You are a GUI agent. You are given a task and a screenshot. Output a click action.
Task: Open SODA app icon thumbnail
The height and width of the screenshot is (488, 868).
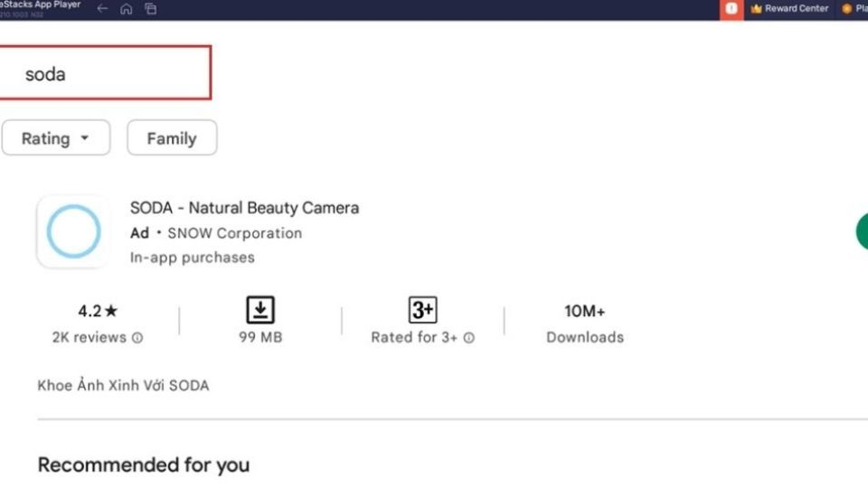coord(73,232)
